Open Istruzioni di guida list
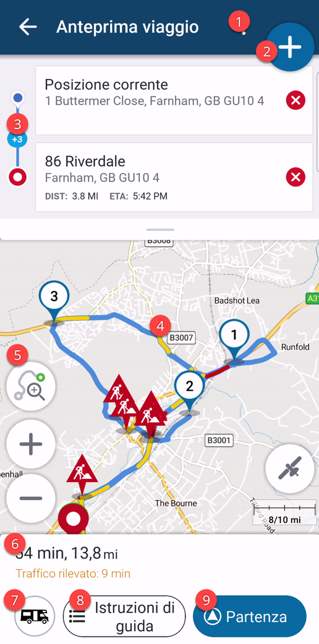319x644 pixels. [124, 616]
